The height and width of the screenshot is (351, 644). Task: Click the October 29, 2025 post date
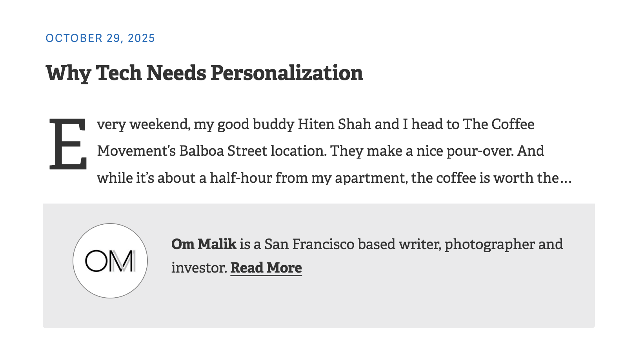(100, 38)
